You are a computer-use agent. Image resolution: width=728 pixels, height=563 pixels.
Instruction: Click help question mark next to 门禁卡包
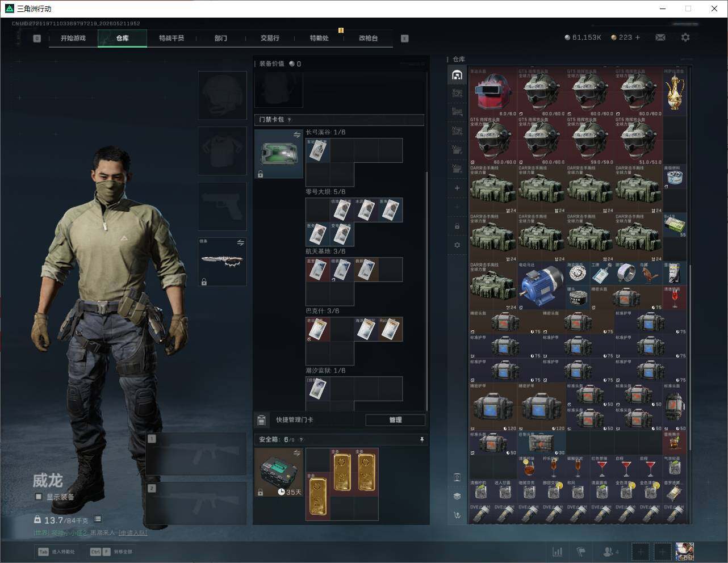click(x=290, y=120)
